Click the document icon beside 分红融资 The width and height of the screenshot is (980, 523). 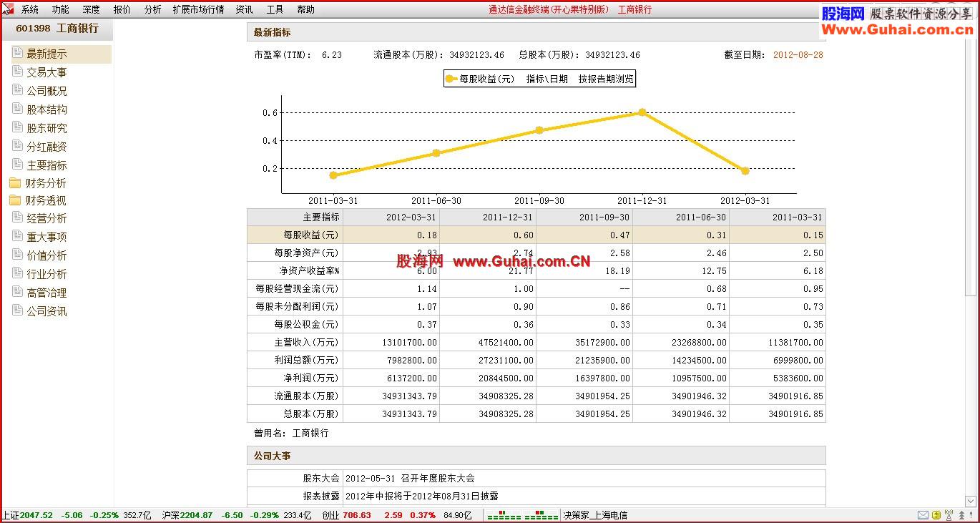point(17,146)
